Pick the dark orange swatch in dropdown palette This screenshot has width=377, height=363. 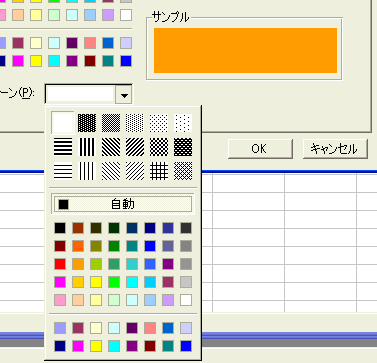(78, 246)
